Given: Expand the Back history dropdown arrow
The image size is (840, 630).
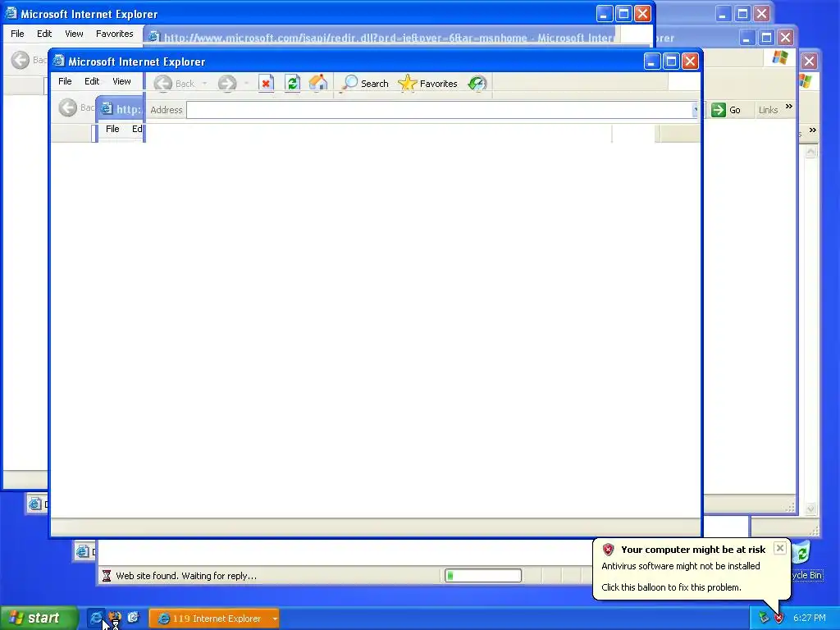Looking at the screenshot, I should coord(204,84).
